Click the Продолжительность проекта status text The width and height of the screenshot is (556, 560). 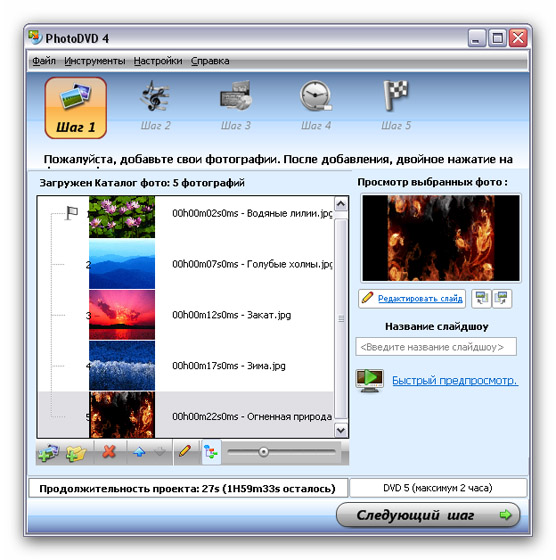pyautogui.click(x=187, y=488)
